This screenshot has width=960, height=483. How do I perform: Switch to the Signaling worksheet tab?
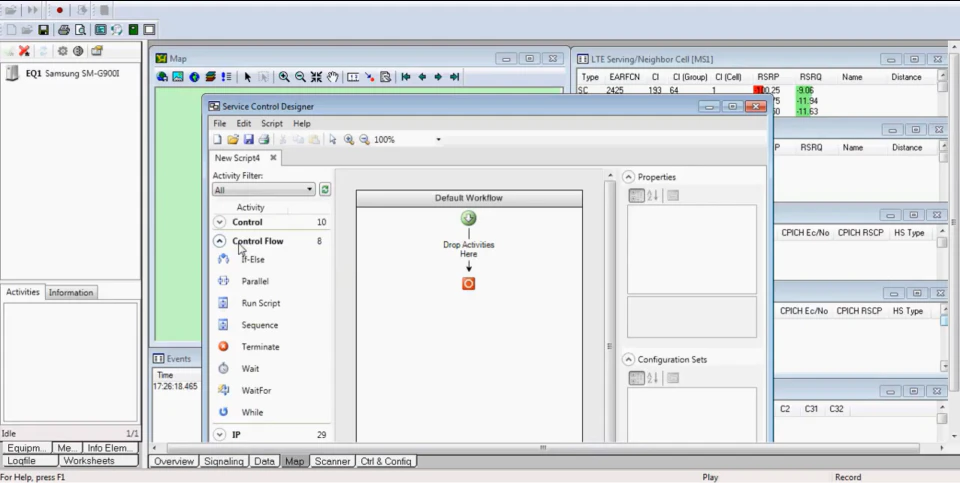tap(223, 461)
